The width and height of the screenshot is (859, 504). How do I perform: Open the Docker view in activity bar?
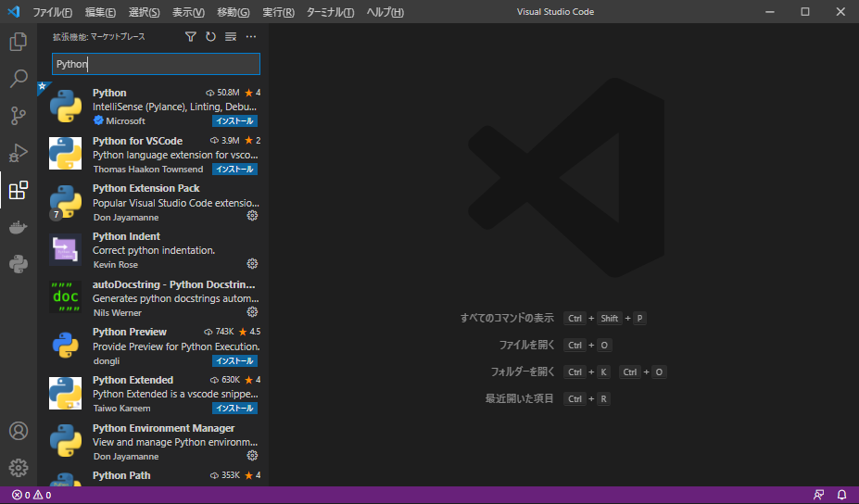click(19, 227)
